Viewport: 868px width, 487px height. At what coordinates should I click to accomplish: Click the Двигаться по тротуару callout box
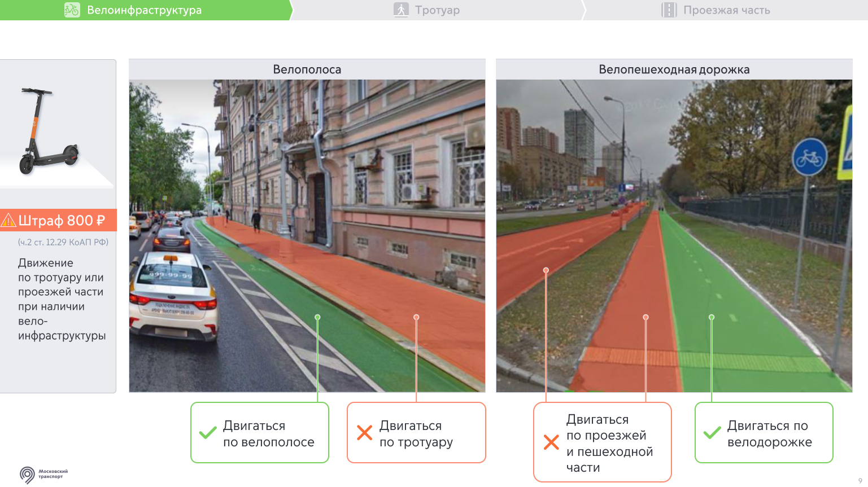point(416,433)
